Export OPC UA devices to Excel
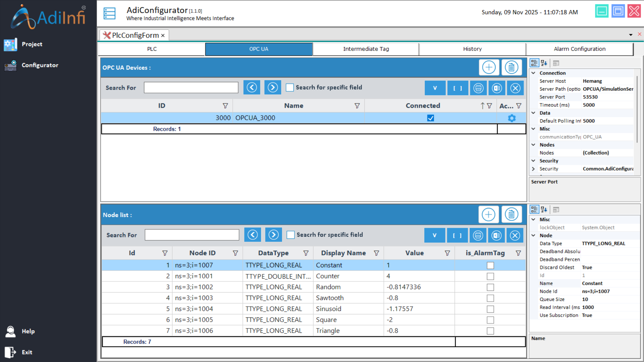 coord(497,88)
